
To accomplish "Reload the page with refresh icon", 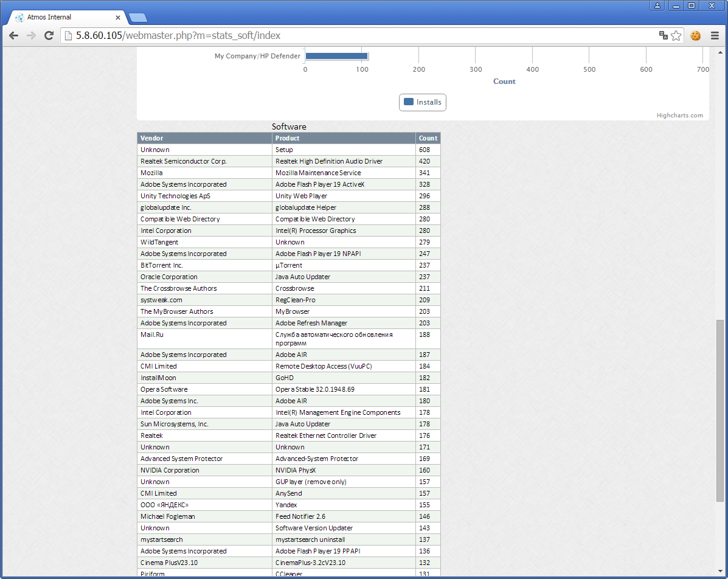I will point(49,36).
